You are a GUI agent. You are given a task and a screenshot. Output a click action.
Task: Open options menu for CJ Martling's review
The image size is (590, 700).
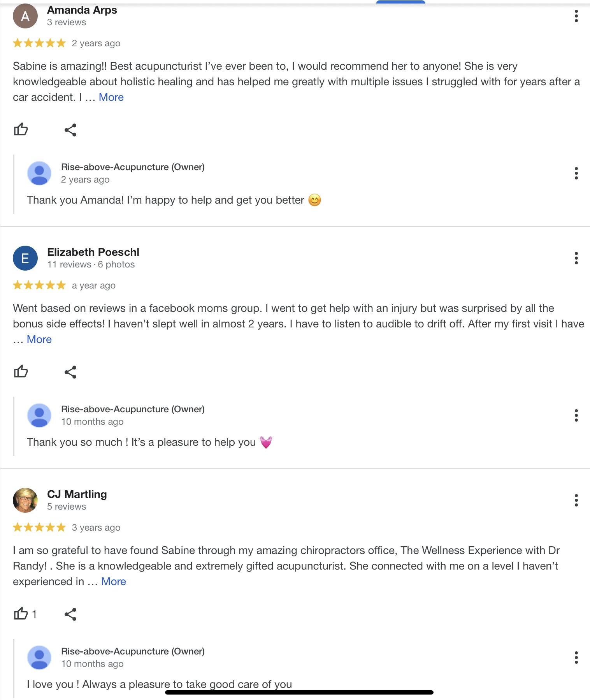click(576, 500)
